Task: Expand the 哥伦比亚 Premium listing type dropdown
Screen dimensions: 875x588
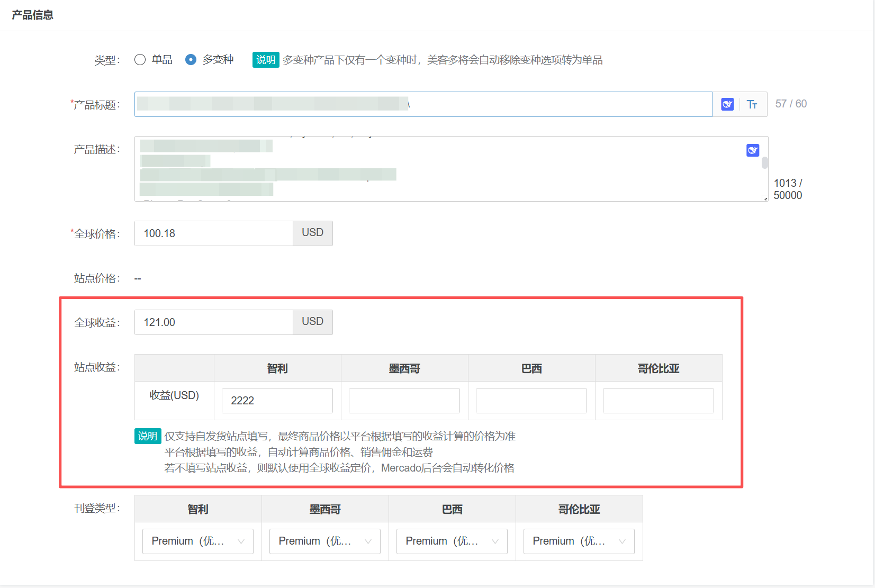Action: click(x=579, y=541)
